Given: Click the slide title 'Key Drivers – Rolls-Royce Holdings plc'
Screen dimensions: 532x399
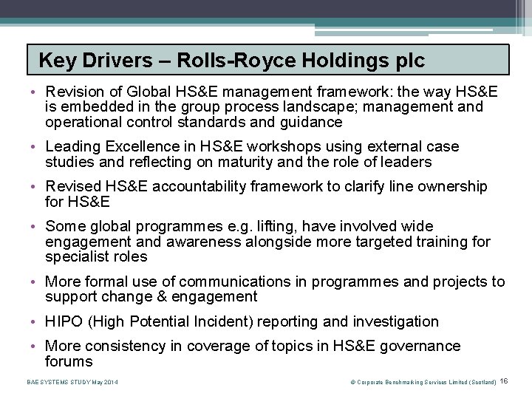Looking at the screenshot, I should (232, 61).
